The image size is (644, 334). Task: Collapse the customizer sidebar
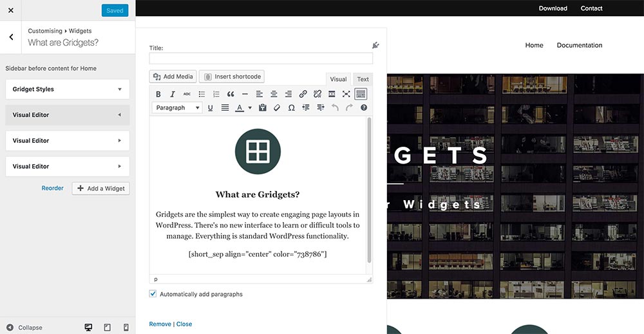[24, 328]
